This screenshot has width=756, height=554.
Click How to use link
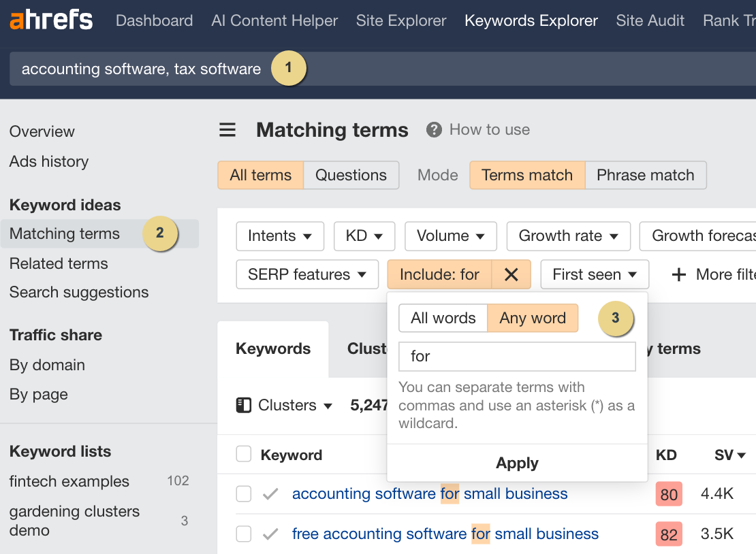pyautogui.click(x=490, y=129)
